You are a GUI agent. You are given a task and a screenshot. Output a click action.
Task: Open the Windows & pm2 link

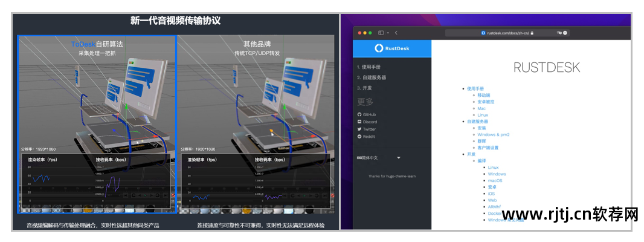[493, 134]
